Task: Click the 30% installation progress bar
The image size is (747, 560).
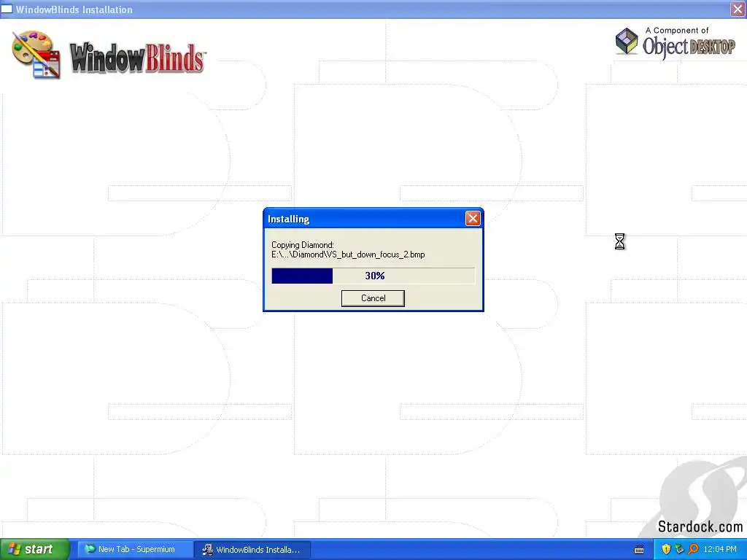Action: tap(373, 276)
